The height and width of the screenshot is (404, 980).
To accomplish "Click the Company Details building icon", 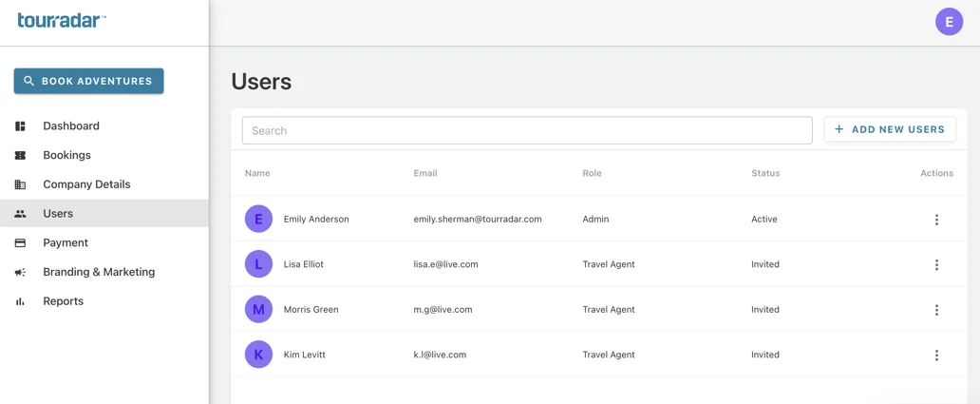I will [20, 184].
